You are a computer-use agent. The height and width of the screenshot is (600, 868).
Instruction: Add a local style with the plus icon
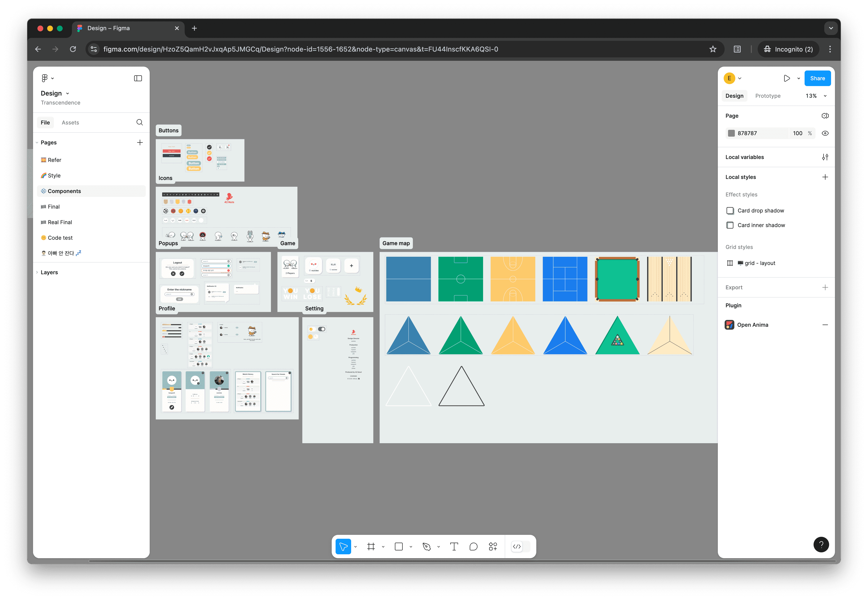825,177
